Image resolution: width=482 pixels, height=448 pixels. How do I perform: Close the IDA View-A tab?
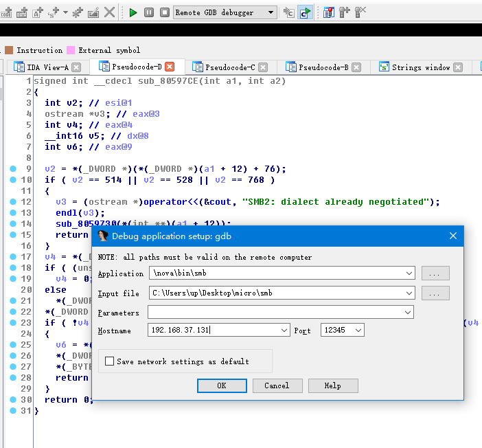76,67
